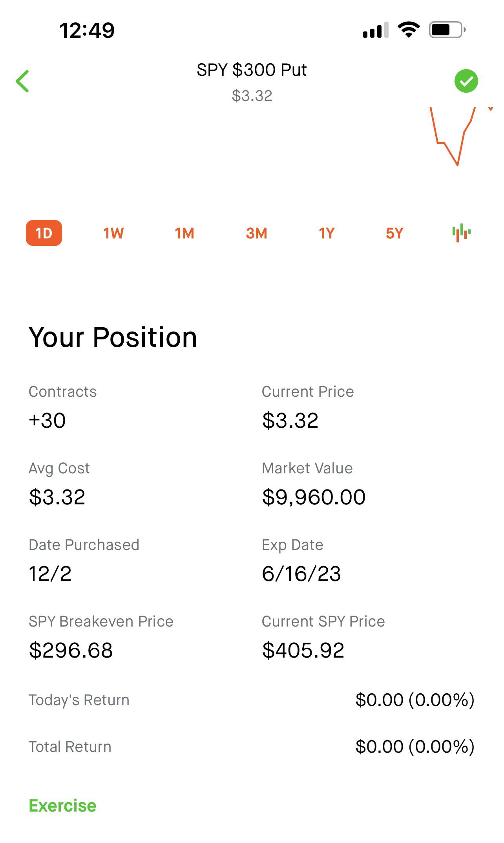The image size is (504, 843).
Task: Tap the green checkmark circle icon
Action: pos(466,81)
